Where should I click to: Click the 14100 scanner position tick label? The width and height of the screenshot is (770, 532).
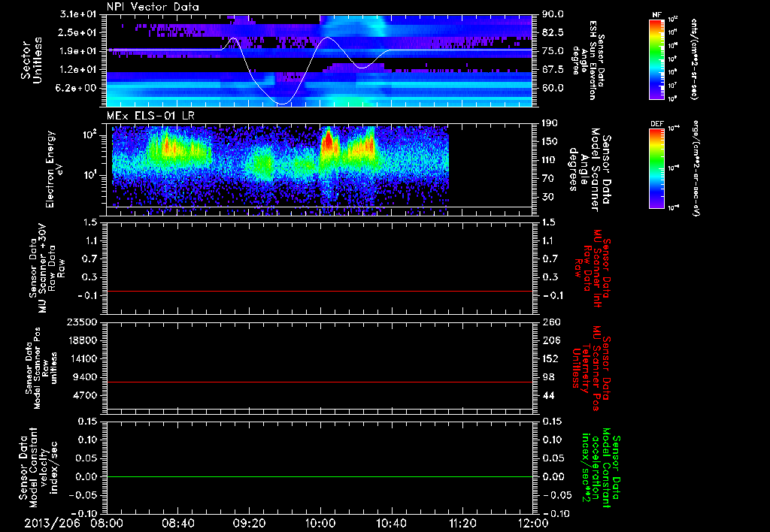(83, 358)
